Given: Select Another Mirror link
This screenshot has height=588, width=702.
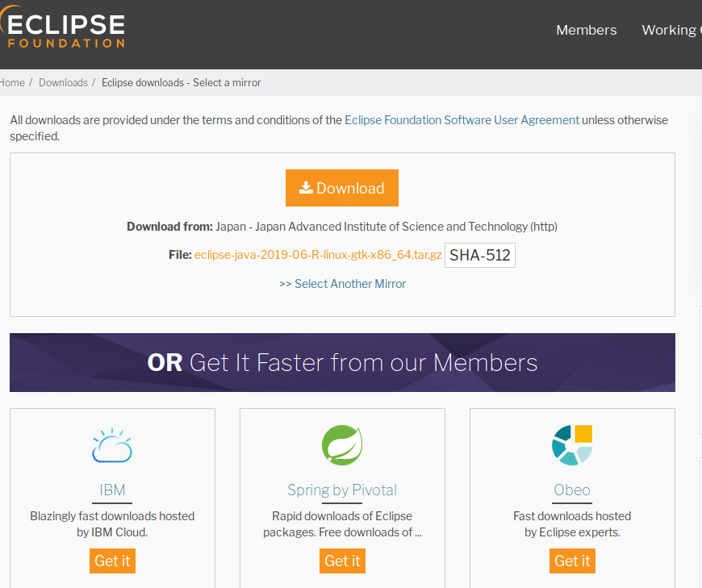Looking at the screenshot, I should pos(342,284).
